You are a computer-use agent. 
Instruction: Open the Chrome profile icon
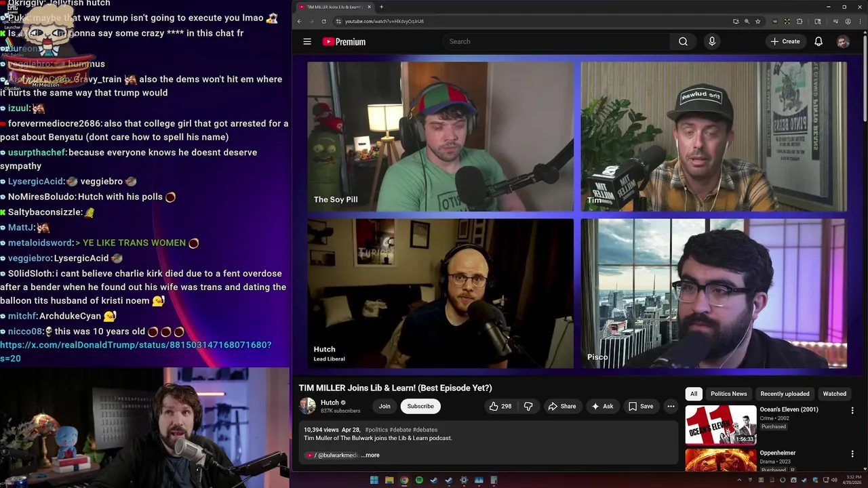848,21
